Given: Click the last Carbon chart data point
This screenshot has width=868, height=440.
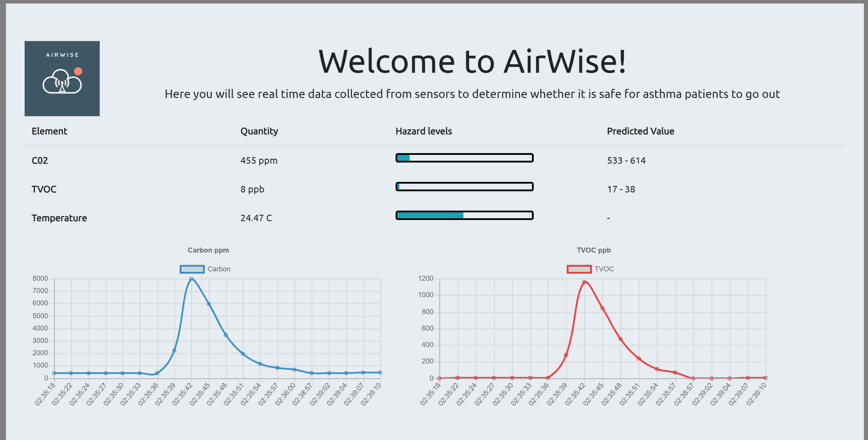Looking at the screenshot, I should (x=380, y=373).
